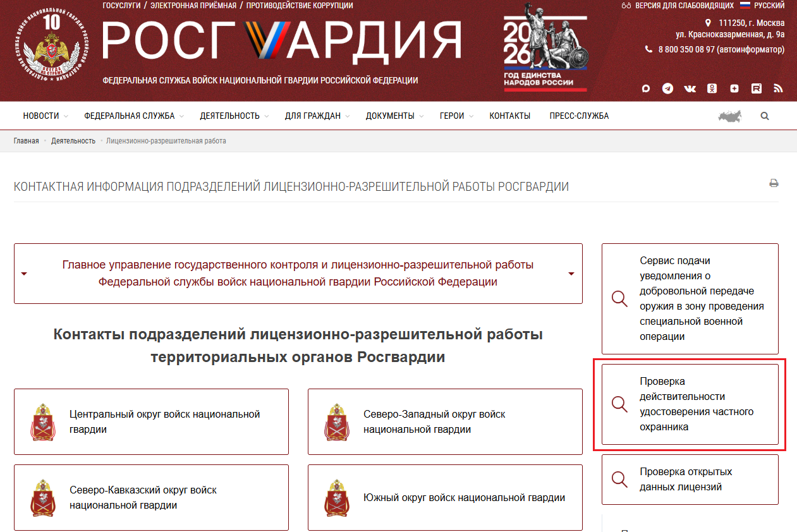Select the Русский language link
Screen dimensions: 797x532
pyautogui.click(x=770, y=6)
